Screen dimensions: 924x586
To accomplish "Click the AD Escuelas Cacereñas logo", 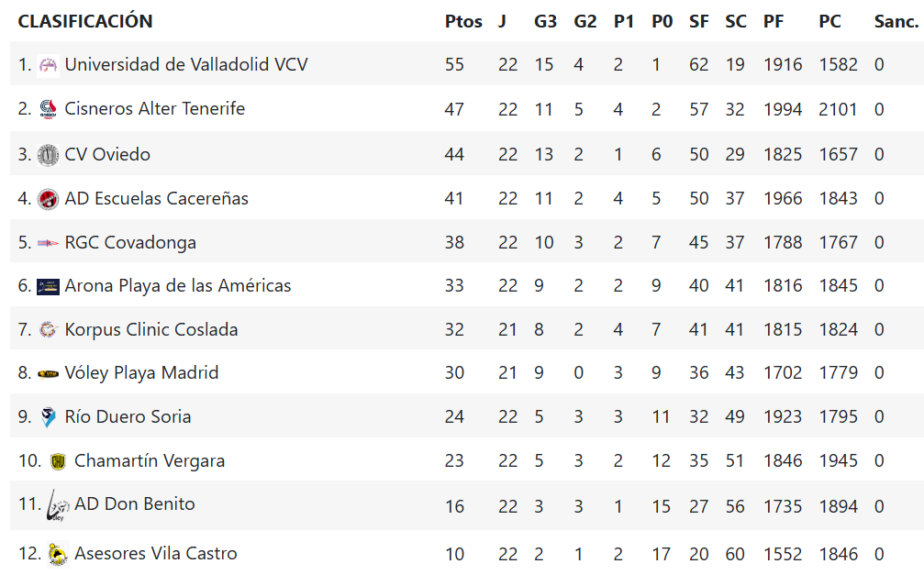I will pos(48,199).
